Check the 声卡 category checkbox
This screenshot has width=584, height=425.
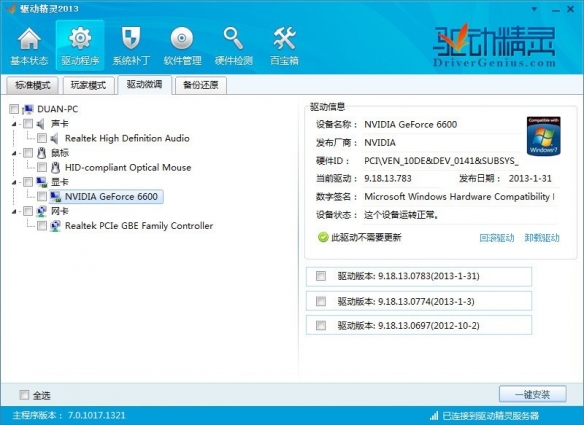(28, 124)
